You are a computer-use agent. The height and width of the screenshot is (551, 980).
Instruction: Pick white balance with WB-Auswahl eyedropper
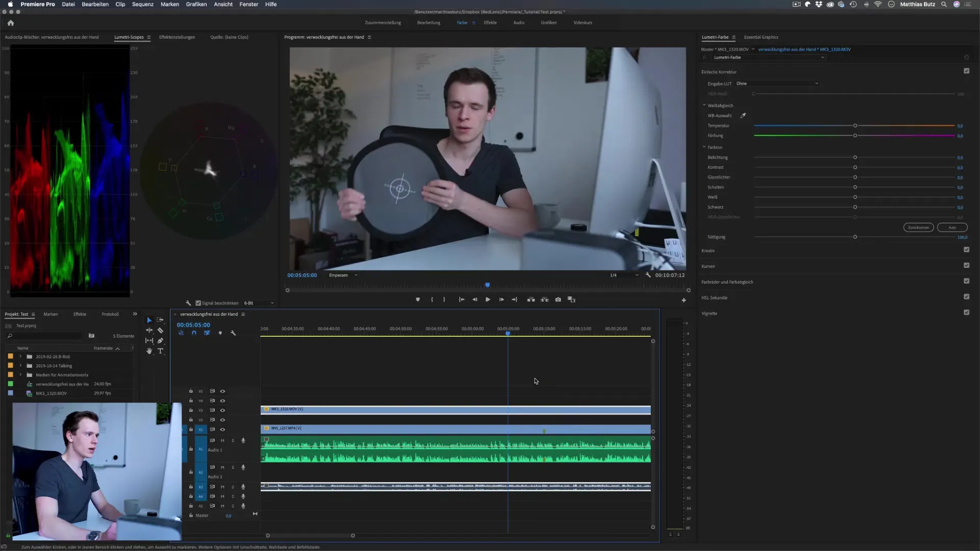coord(743,116)
